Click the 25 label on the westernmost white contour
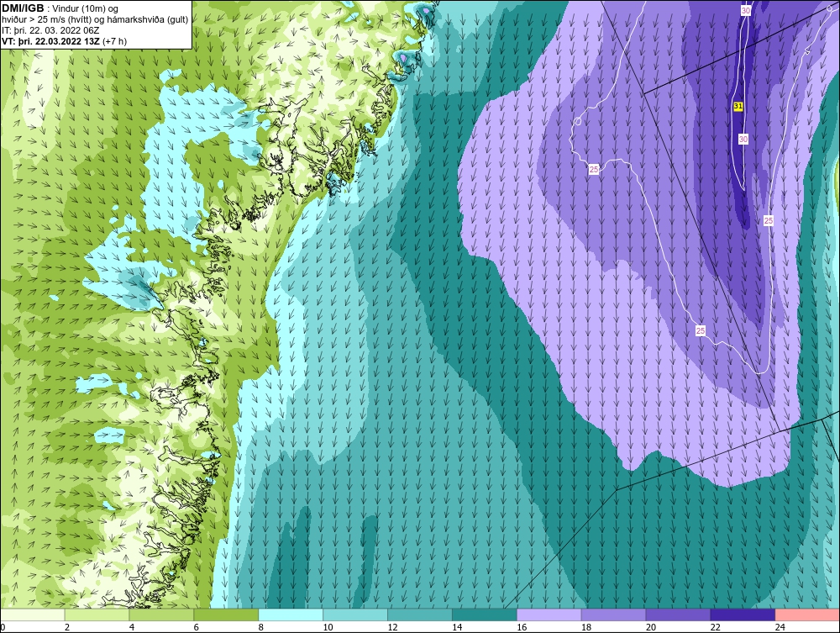This screenshot has width=840, height=633. pyautogui.click(x=594, y=169)
